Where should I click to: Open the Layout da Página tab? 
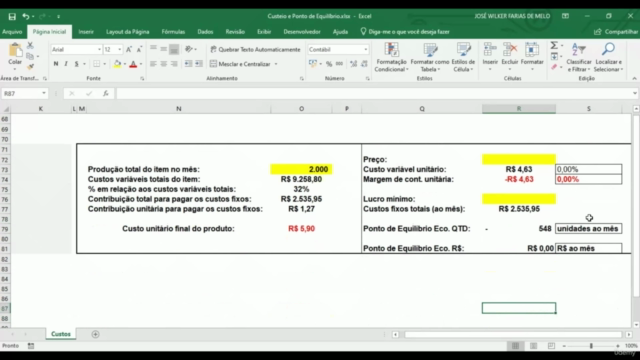coord(127,32)
